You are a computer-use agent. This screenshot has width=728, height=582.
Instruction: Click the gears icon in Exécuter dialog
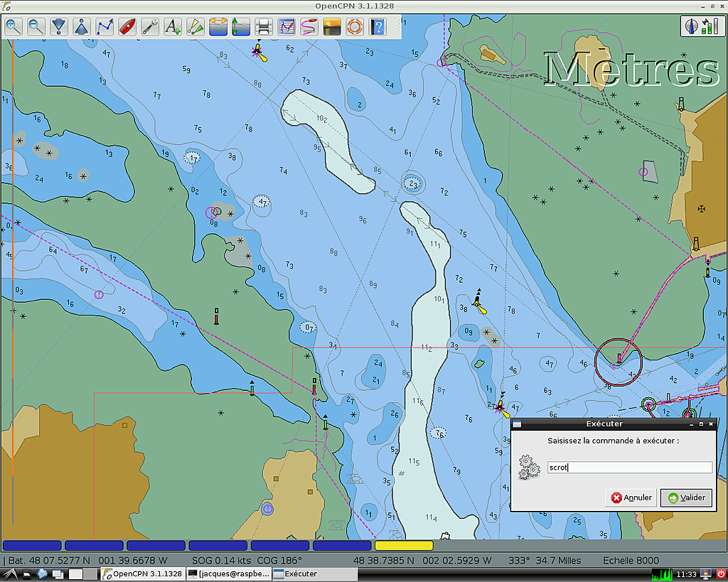529,467
